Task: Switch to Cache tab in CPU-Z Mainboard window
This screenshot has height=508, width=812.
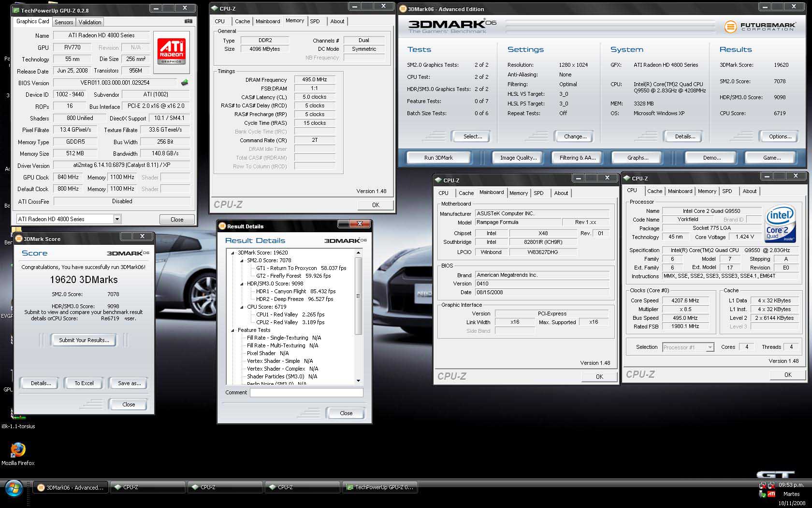Action: (466, 193)
